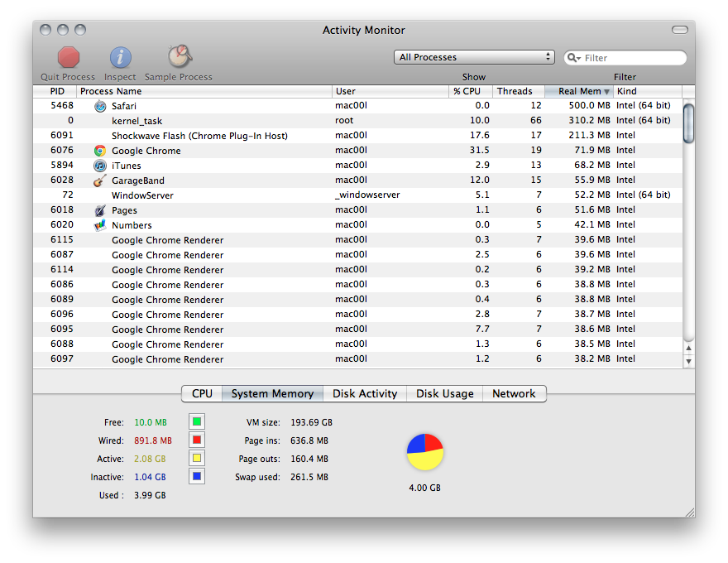This screenshot has height=563, width=728.
Task: Click the _windowserver user cell
Action: 367,195
